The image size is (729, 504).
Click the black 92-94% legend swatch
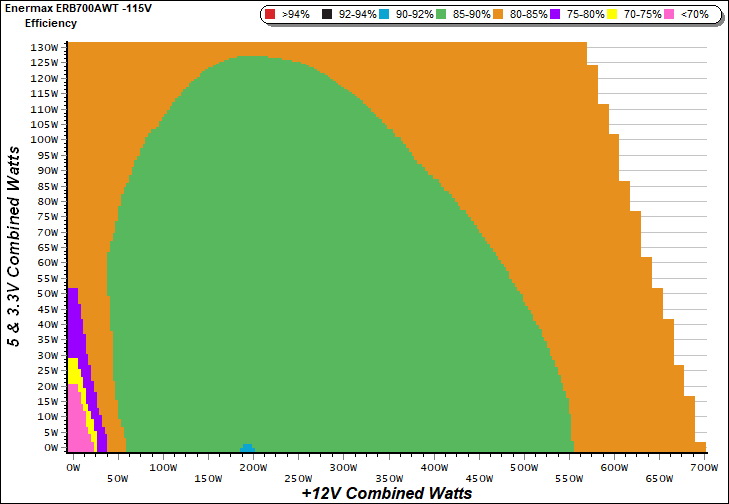[328, 15]
